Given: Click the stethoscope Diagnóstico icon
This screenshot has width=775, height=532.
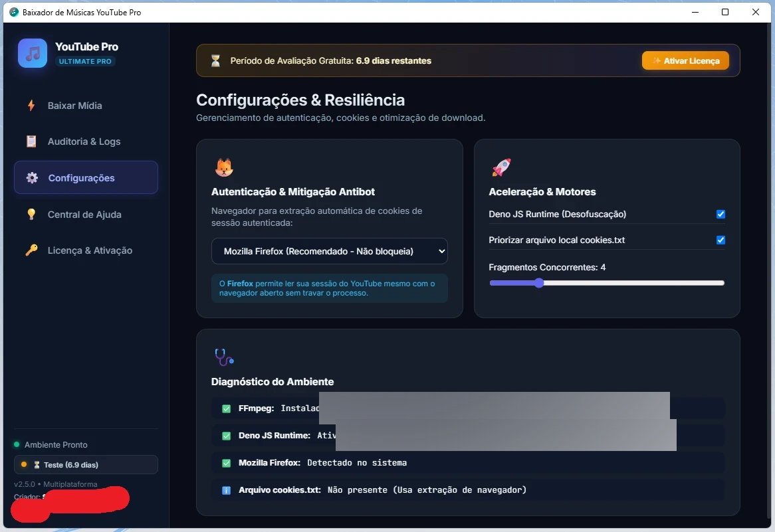Looking at the screenshot, I should click(x=224, y=357).
